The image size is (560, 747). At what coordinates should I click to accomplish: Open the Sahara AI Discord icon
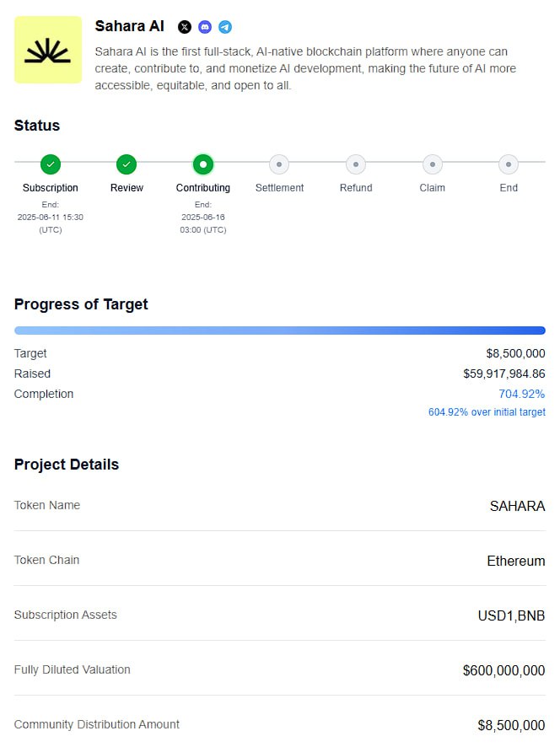tap(205, 27)
